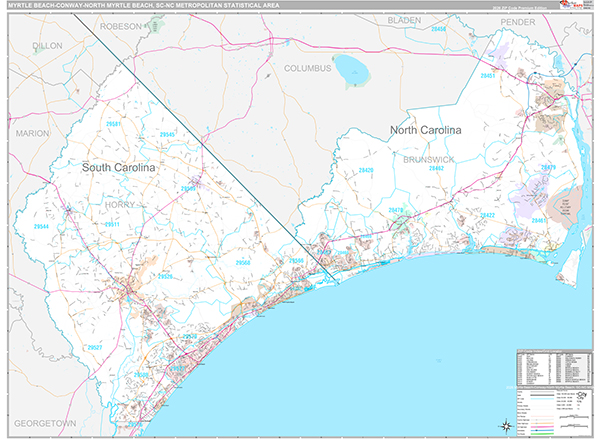Click the BRUNSWICK county label
The image size is (600, 439).
click(429, 159)
